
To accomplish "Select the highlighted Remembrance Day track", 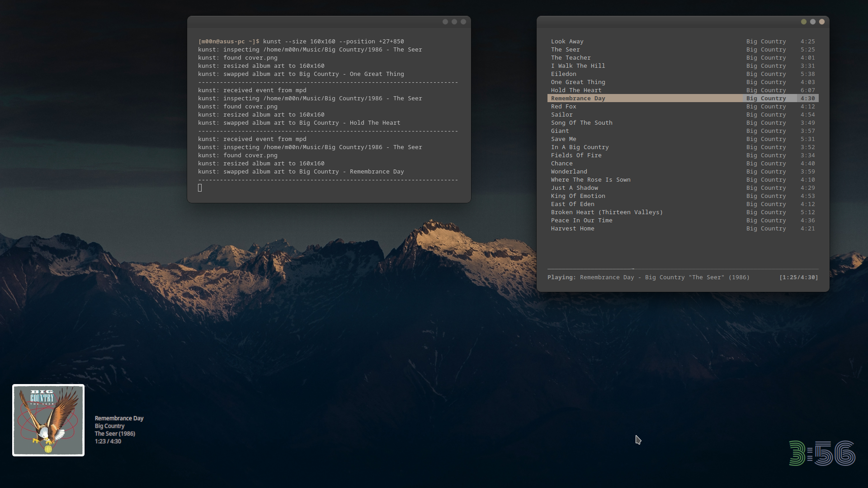I will (x=578, y=99).
